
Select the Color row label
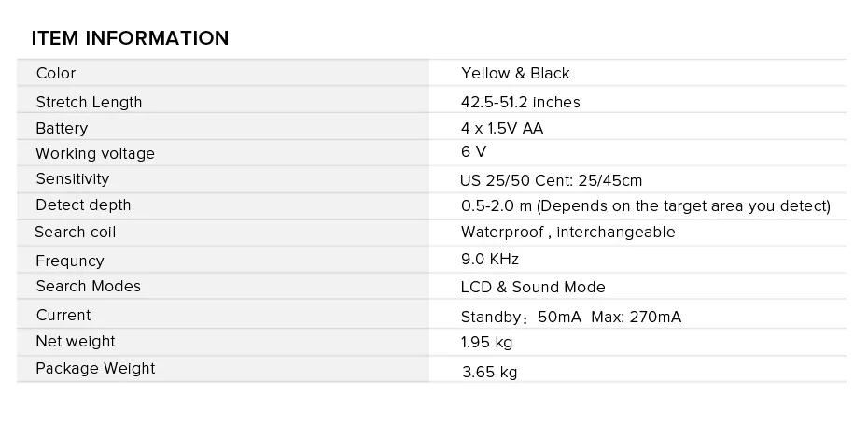(x=56, y=73)
